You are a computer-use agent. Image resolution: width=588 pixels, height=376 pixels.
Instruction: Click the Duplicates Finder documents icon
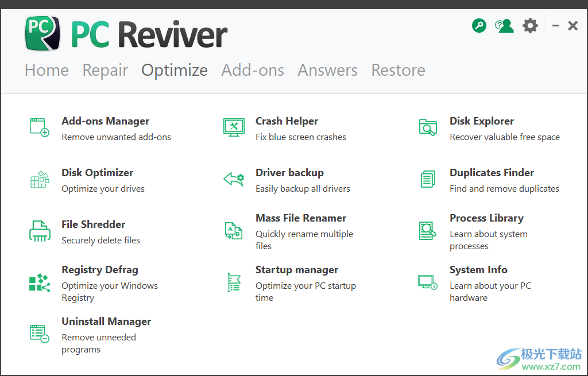pyautogui.click(x=428, y=179)
